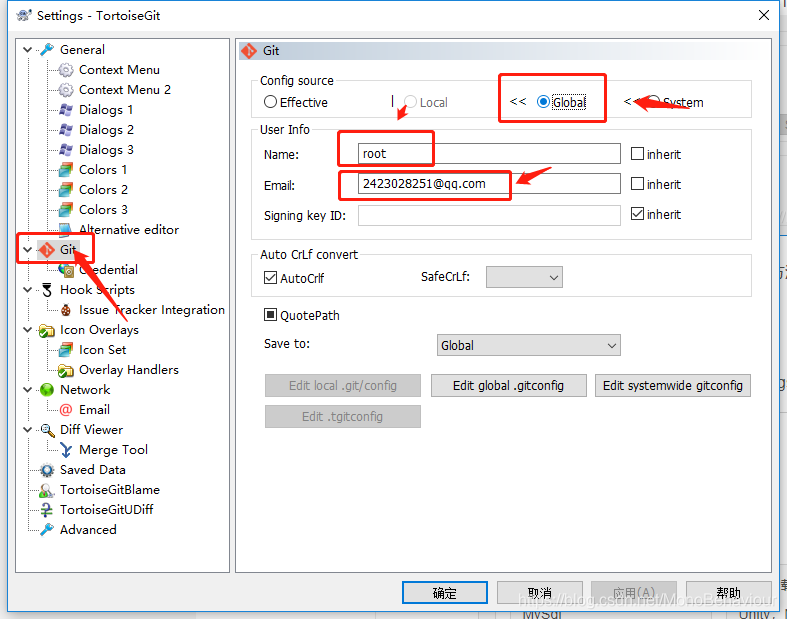The height and width of the screenshot is (619, 787).
Task: Click the Hook Scripts hook icon
Action: [47, 290]
